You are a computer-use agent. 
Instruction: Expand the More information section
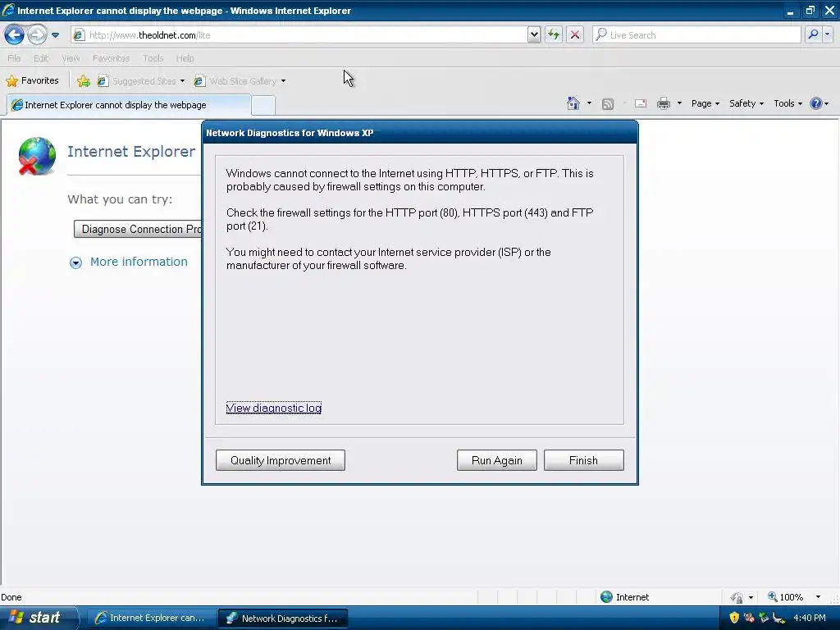coord(129,262)
